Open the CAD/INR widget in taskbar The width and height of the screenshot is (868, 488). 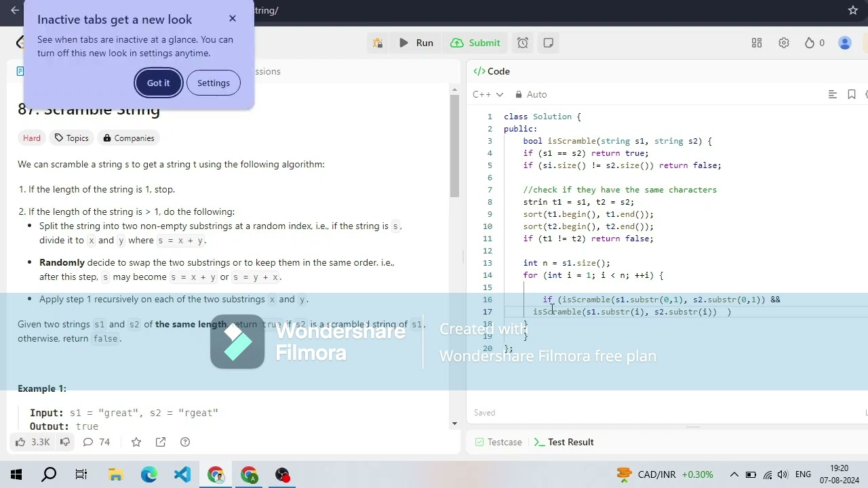tap(665, 474)
